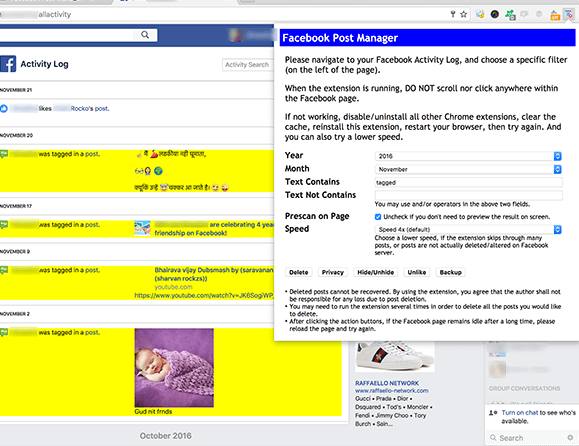The height and width of the screenshot is (446, 579).
Task: Click the chat settings gear icon
Action: click(570, 438)
